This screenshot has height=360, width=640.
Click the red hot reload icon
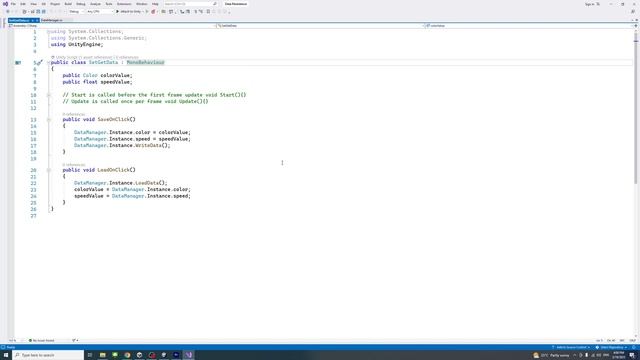click(153, 12)
